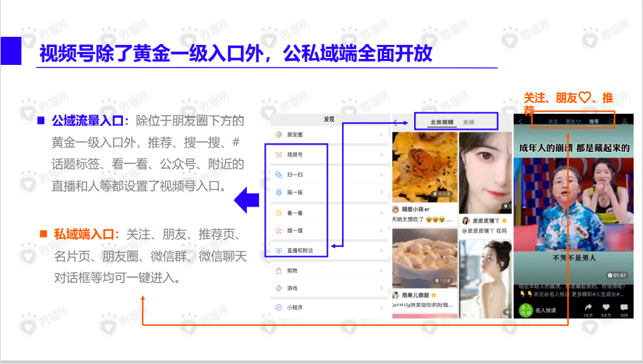Tap the 看一看 icon in Discover list

click(279, 213)
